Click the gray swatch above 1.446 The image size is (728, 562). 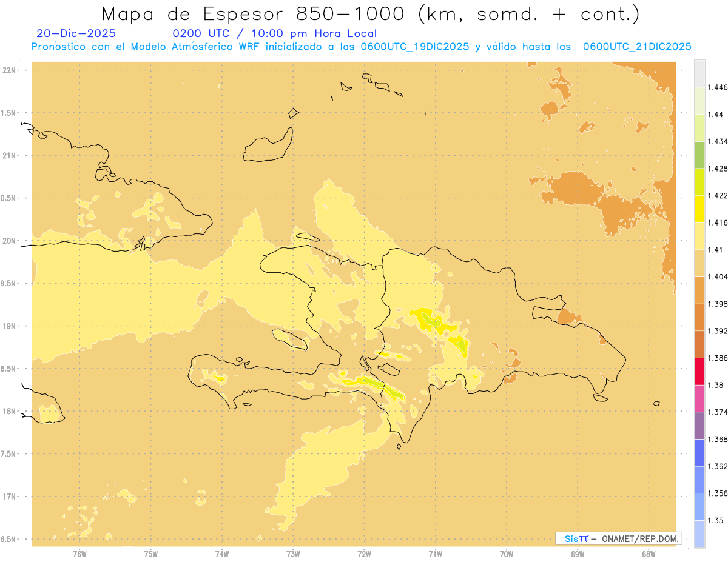click(x=699, y=74)
